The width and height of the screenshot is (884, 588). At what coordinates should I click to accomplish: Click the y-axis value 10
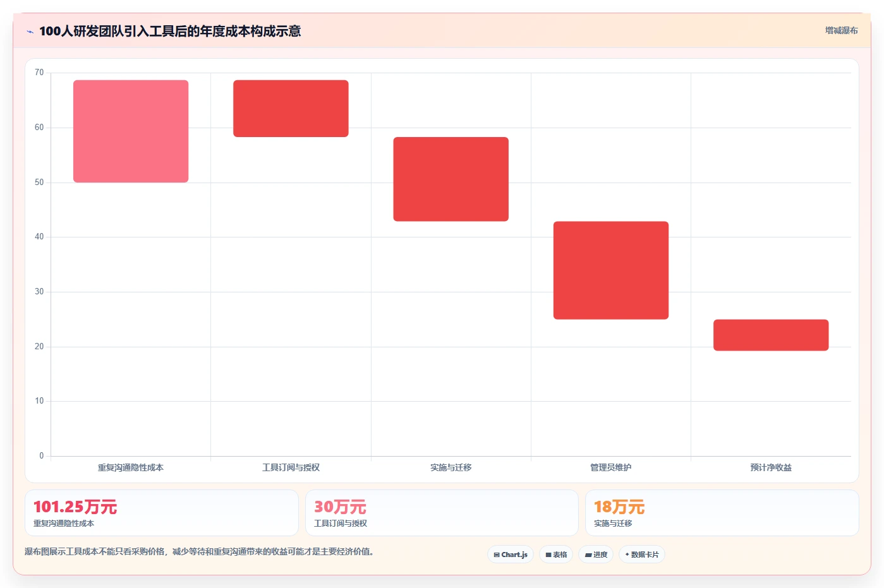[39, 401]
